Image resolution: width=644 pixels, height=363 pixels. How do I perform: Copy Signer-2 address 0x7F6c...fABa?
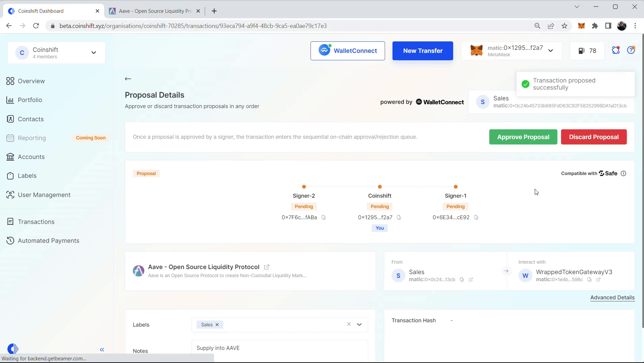(323, 218)
